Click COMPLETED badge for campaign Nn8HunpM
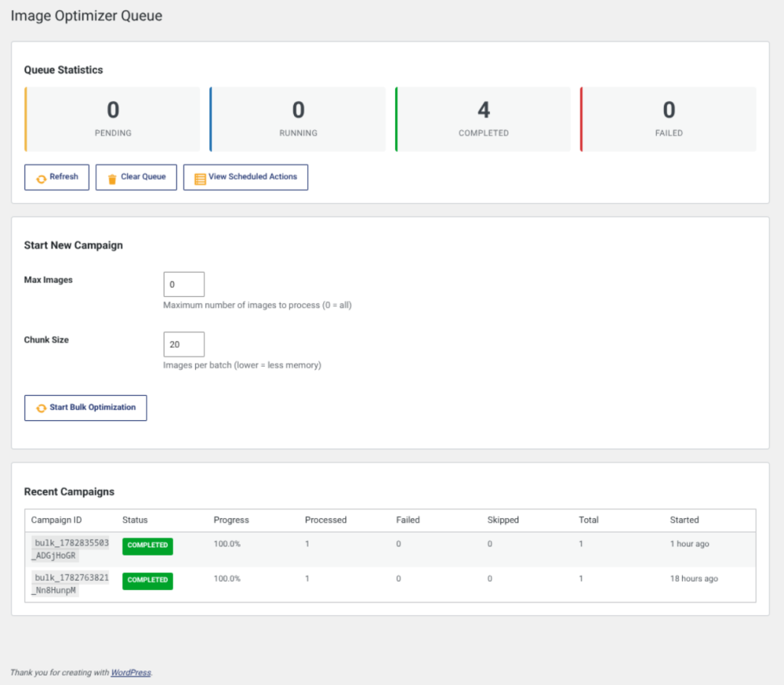The width and height of the screenshot is (784, 685). click(x=148, y=580)
